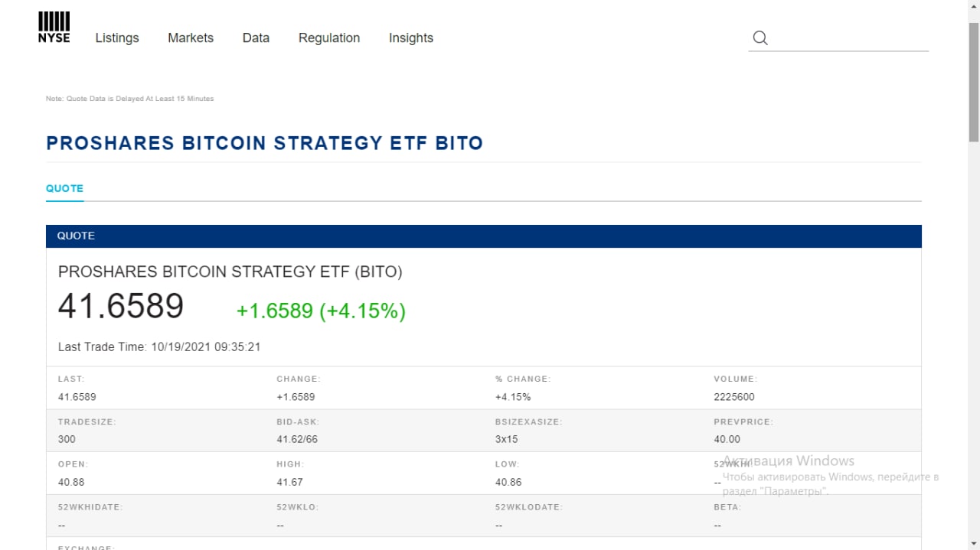Click the vertical scrollbar thumb
980x550 pixels.
point(974,82)
